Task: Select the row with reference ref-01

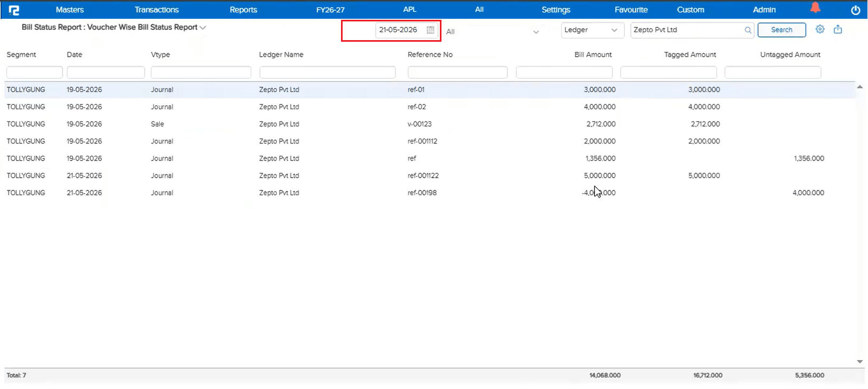Action: click(430, 90)
